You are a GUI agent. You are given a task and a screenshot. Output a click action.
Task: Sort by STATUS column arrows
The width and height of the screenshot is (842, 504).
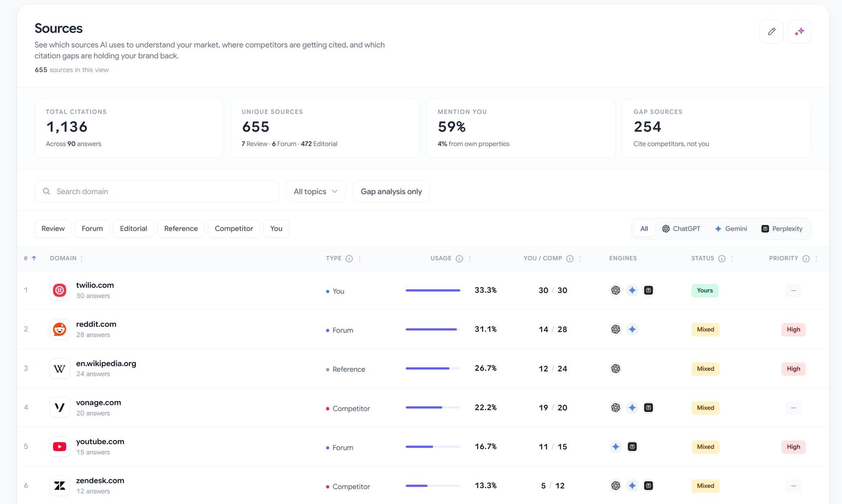tap(732, 259)
